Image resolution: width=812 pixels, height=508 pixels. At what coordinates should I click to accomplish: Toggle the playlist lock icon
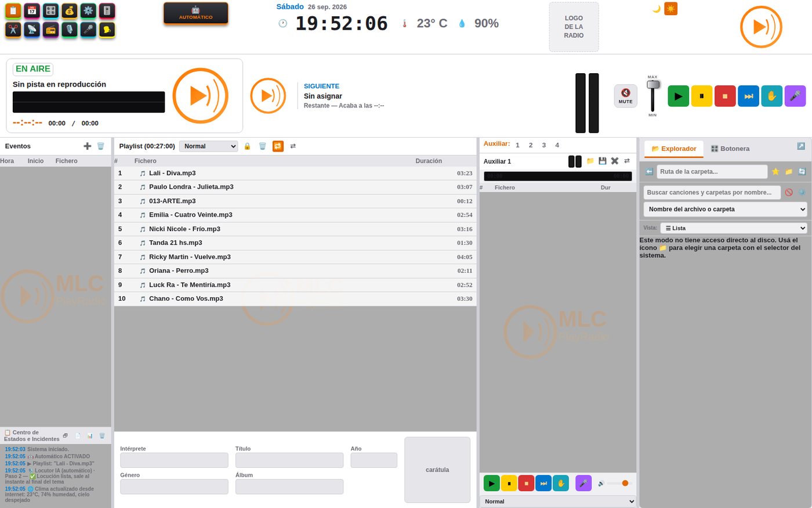tap(247, 146)
